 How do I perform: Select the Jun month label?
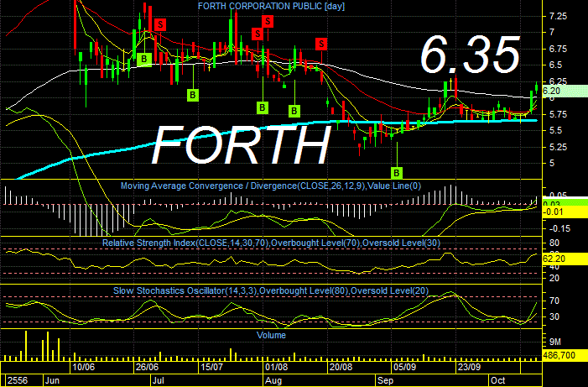pyautogui.click(x=52, y=380)
